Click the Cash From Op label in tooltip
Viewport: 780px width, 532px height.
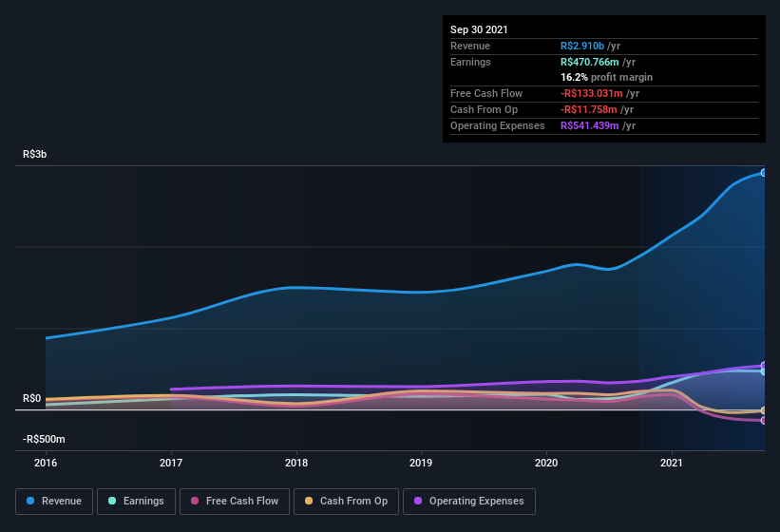click(x=484, y=109)
